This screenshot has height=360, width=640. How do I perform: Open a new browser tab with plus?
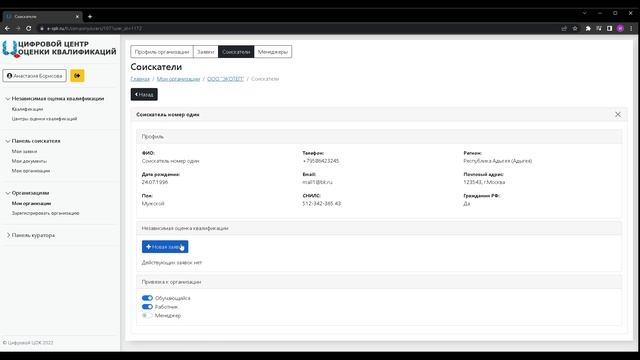click(90, 17)
